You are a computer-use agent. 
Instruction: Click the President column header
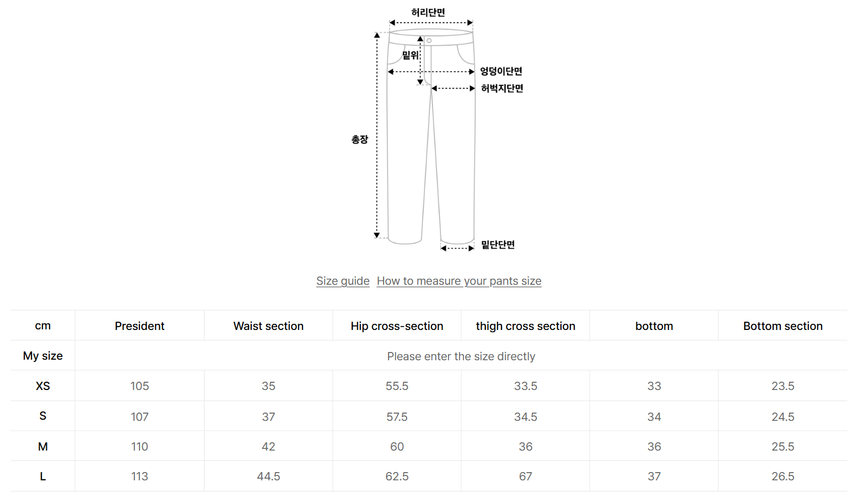(139, 326)
